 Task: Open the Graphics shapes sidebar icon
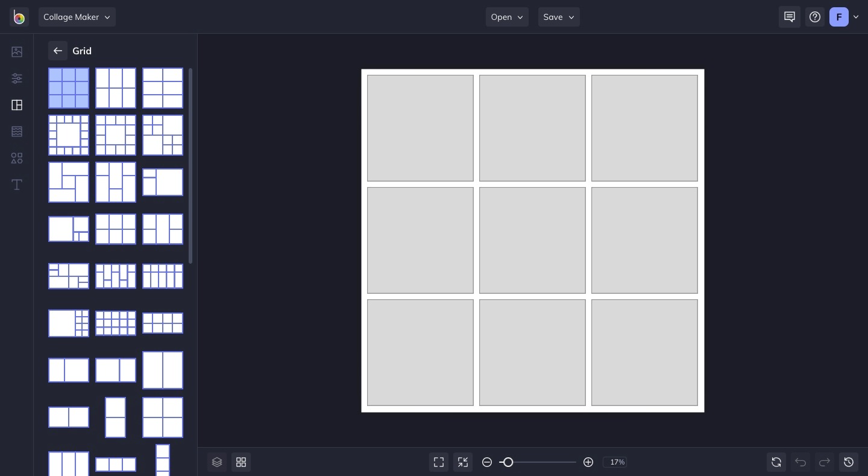(x=17, y=158)
